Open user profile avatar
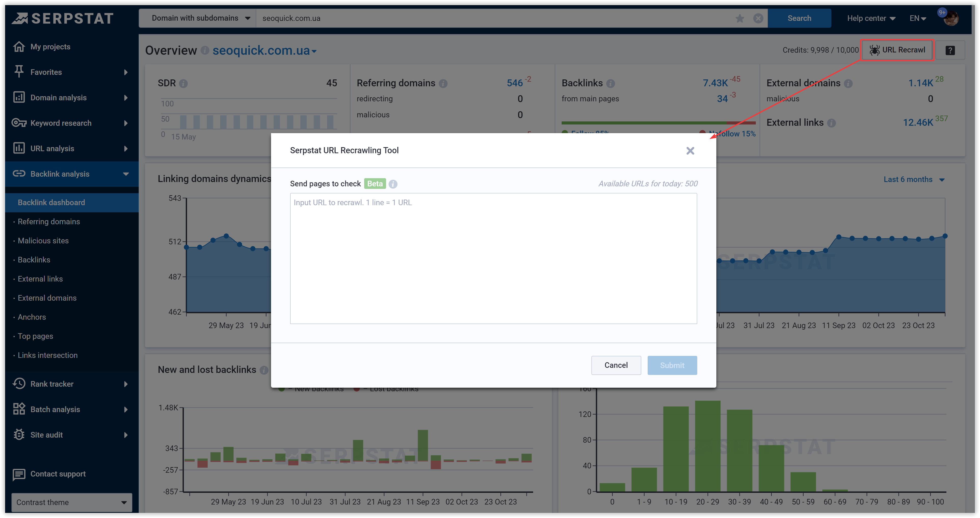This screenshot has height=518, width=980. pos(951,18)
